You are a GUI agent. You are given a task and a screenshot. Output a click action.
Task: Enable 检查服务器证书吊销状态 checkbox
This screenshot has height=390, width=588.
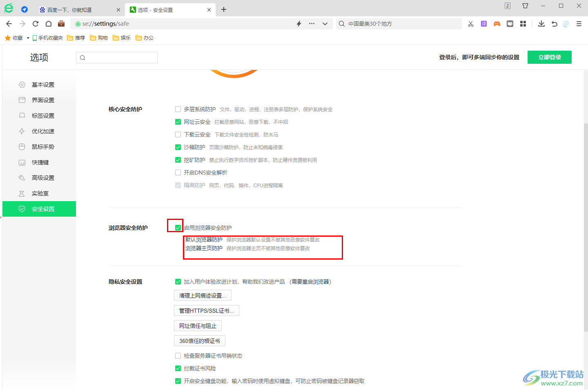[x=178, y=356]
